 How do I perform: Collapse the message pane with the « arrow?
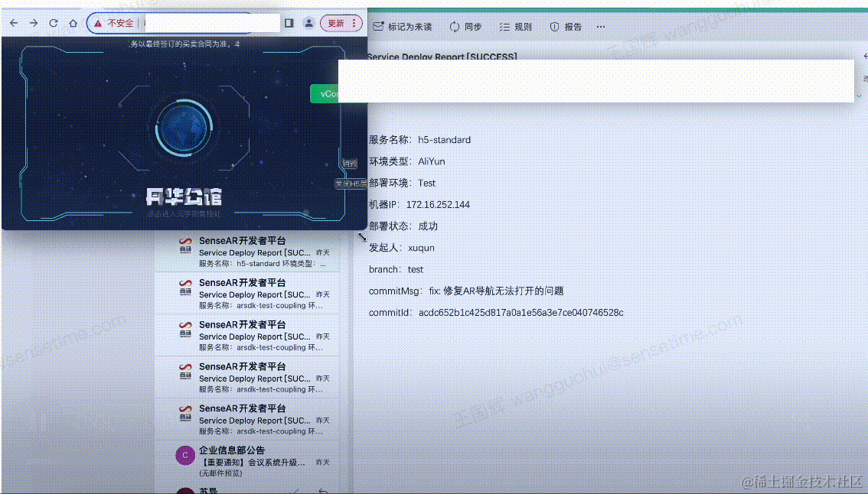[x=864, y=55]
